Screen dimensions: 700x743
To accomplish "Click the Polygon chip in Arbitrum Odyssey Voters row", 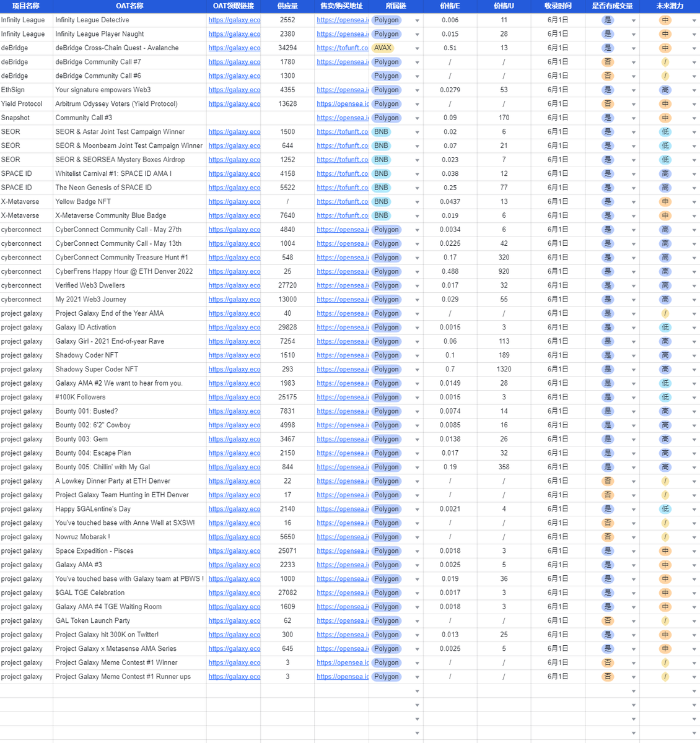I will coord(387,103).
